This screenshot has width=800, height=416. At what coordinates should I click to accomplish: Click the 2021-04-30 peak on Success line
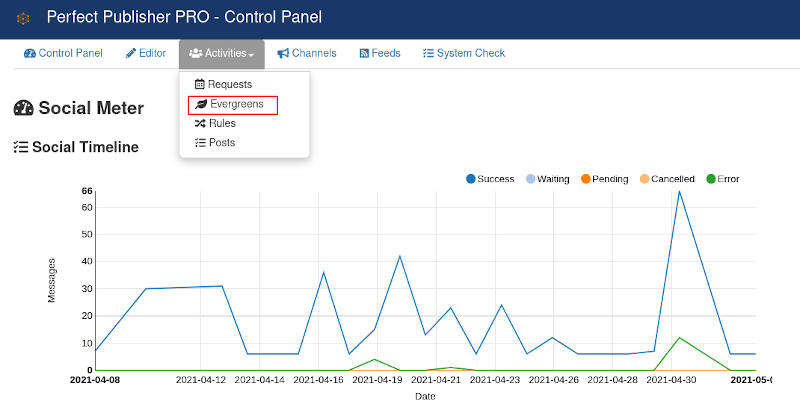[679, 191]
